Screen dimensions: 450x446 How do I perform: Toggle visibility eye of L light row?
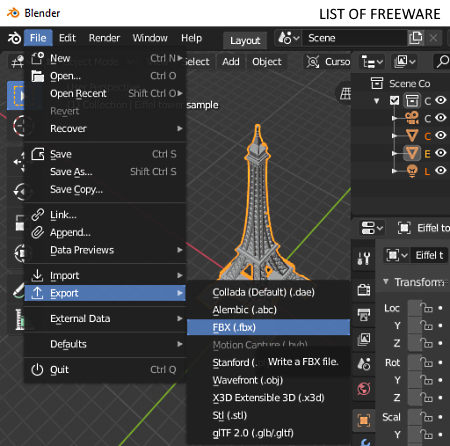click(441, 170)
